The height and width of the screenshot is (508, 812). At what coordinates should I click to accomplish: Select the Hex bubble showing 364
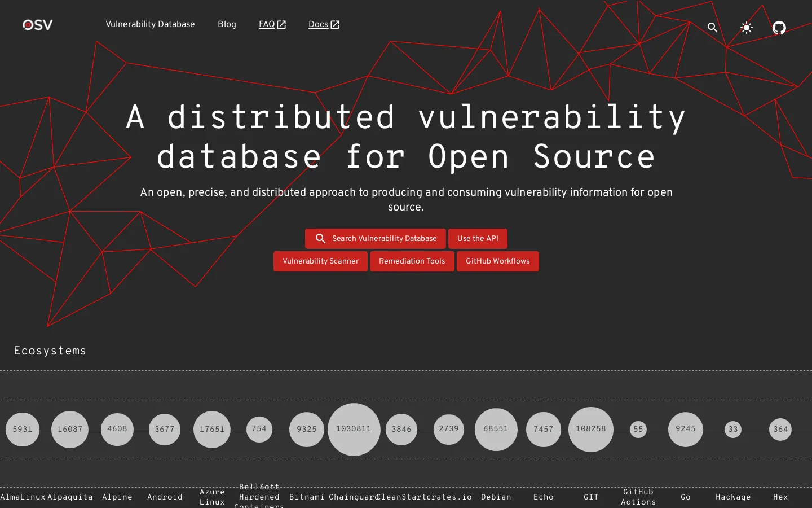pyautogui.click(x=780, y=430)
